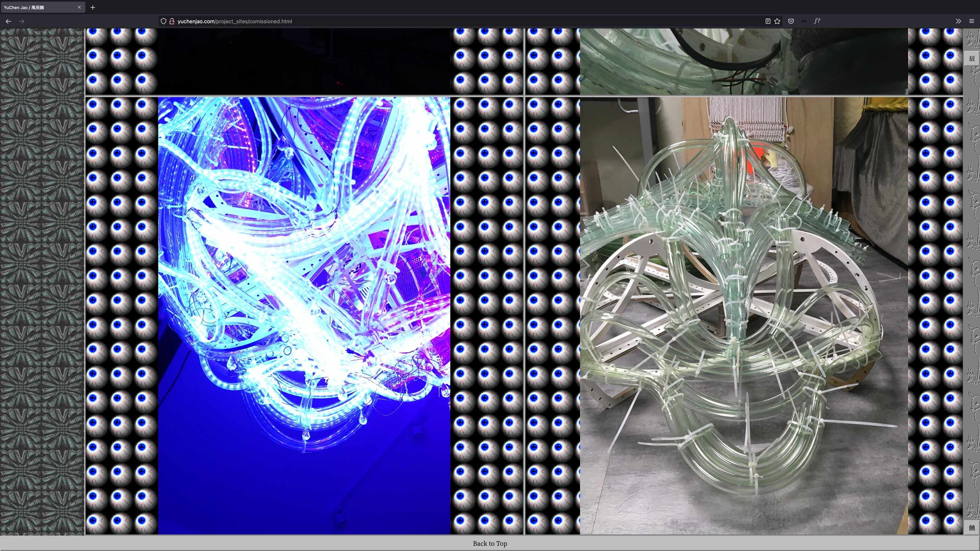Screen dimensions: 980x551
Task: Open a new browser tab
Action: 93,7
